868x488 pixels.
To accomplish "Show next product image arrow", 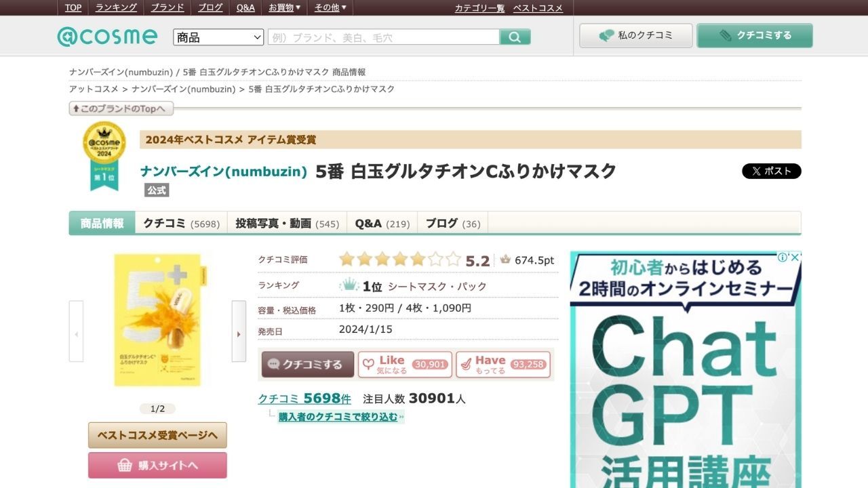I will (x=239, y=331).
